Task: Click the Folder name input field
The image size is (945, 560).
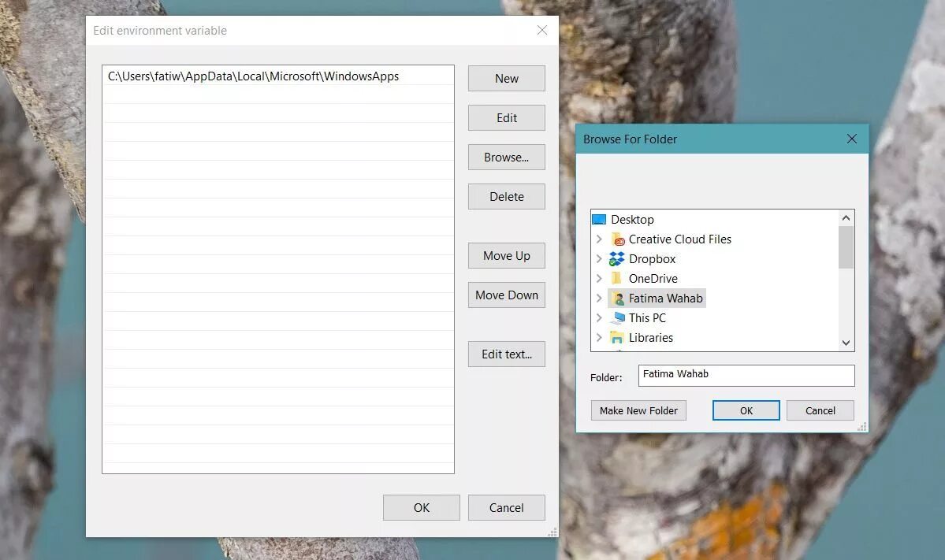Action: pyautogui.click(x=746, y=376)
